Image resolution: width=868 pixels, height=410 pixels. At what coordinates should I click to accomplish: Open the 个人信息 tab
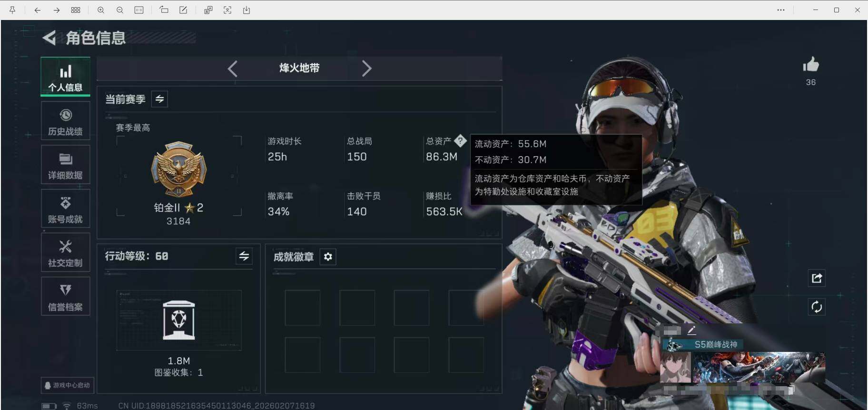pos(65,77)
